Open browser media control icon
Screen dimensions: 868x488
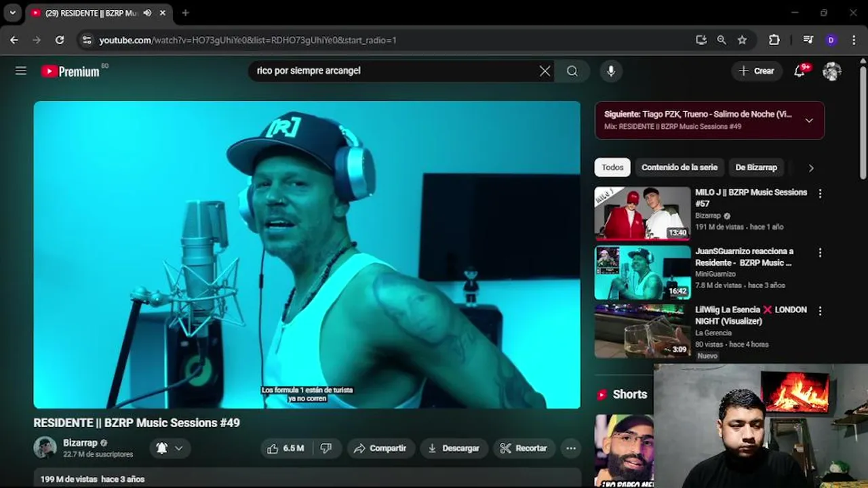coord(808,40)
